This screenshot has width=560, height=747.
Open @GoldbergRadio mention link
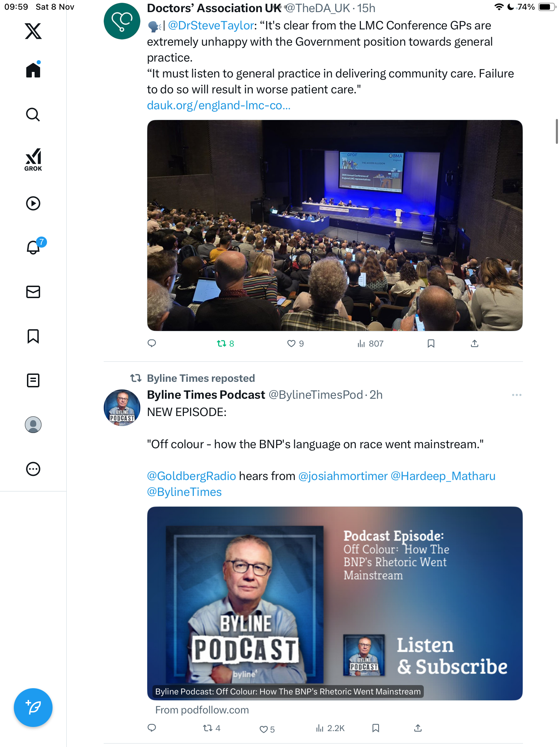(x=192, y=476)
